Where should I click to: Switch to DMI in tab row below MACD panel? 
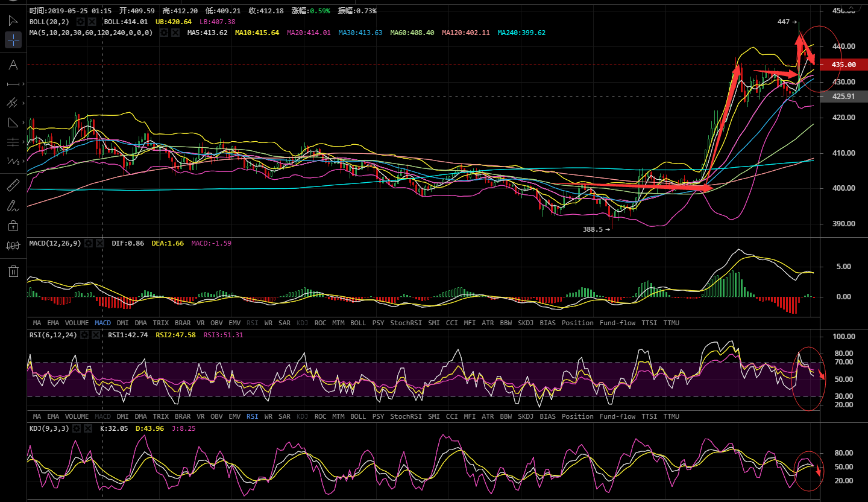click(x=123, y=323)
